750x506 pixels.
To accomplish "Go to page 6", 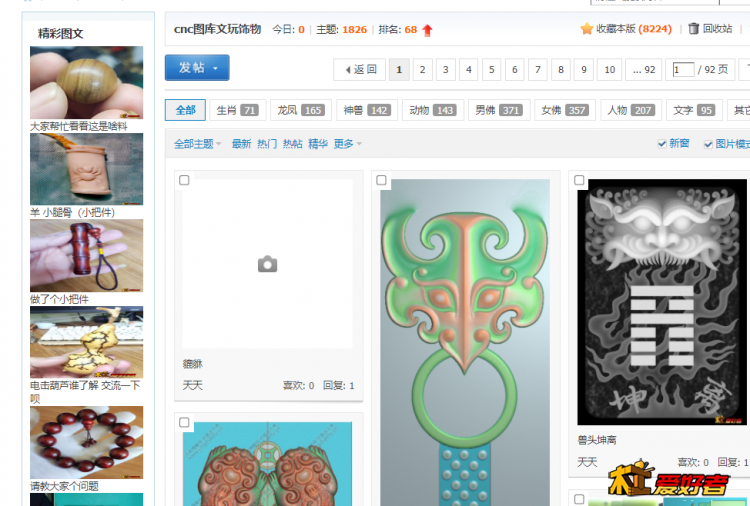I will coord(515,70).
